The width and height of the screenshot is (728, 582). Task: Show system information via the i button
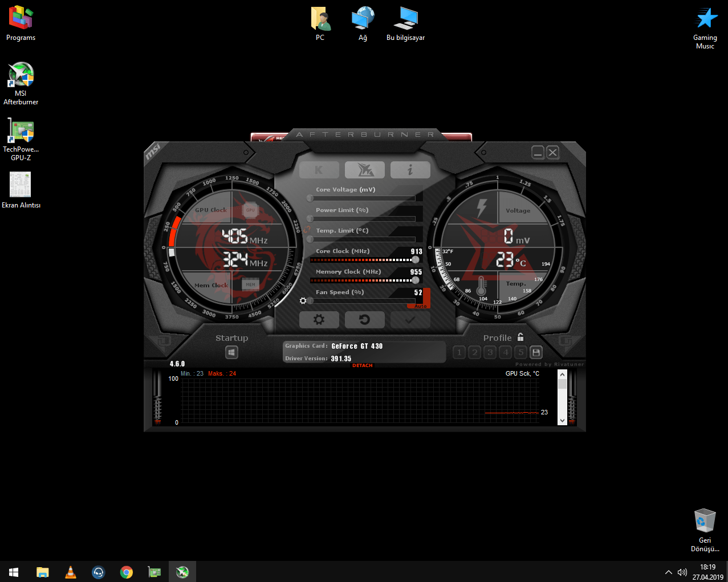[410, 170]
